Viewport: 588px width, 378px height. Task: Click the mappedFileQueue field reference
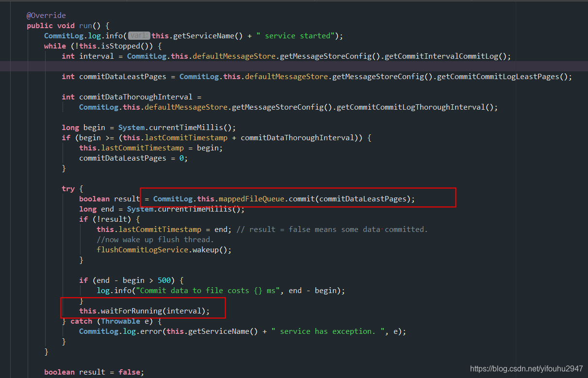pos(251,199)
